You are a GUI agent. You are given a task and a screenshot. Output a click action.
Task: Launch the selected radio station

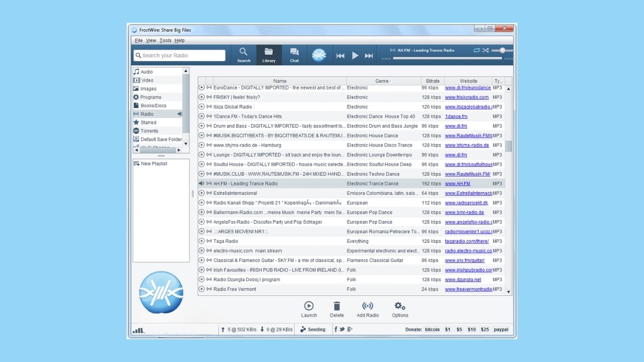pos(309,309)
